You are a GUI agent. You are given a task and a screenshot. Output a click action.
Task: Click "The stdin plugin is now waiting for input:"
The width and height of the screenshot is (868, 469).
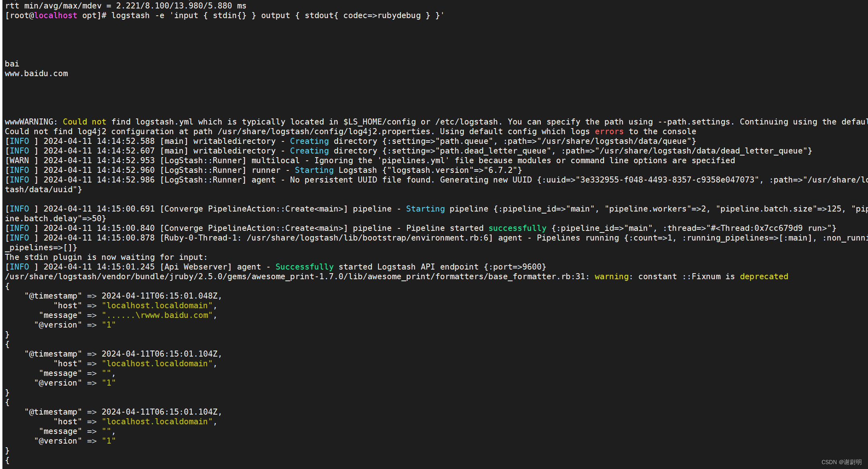[106, 257]
